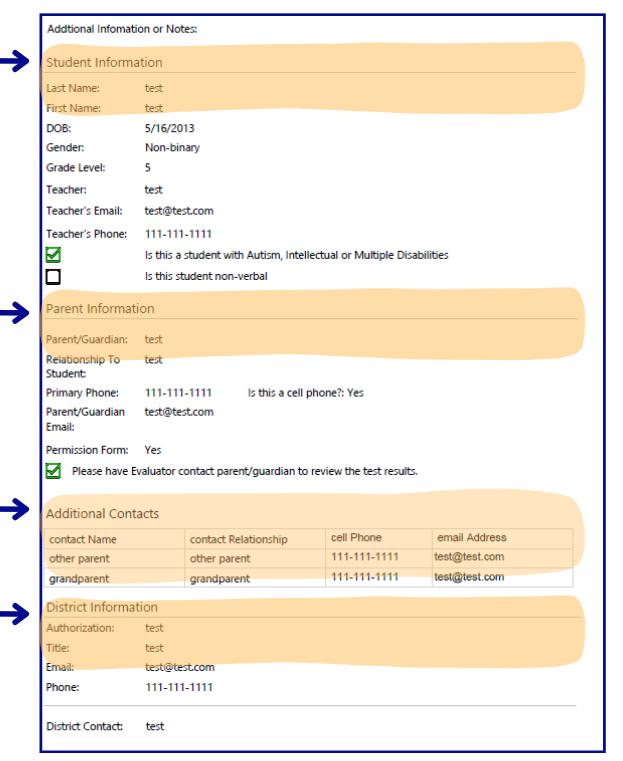Click the 'Teacher's Email:' field label
The height and width of the screenshot is (761, 623).
84,211
